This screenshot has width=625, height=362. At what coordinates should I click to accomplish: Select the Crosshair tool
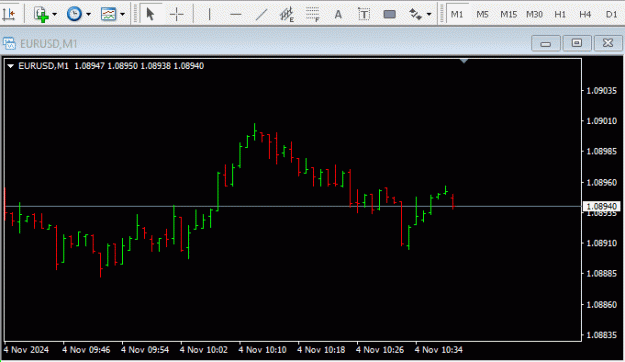177,14
